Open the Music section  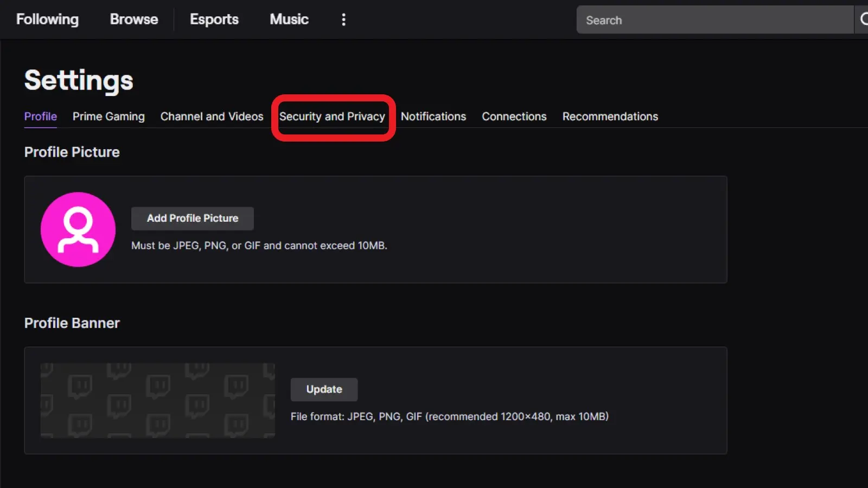point(289,20)
